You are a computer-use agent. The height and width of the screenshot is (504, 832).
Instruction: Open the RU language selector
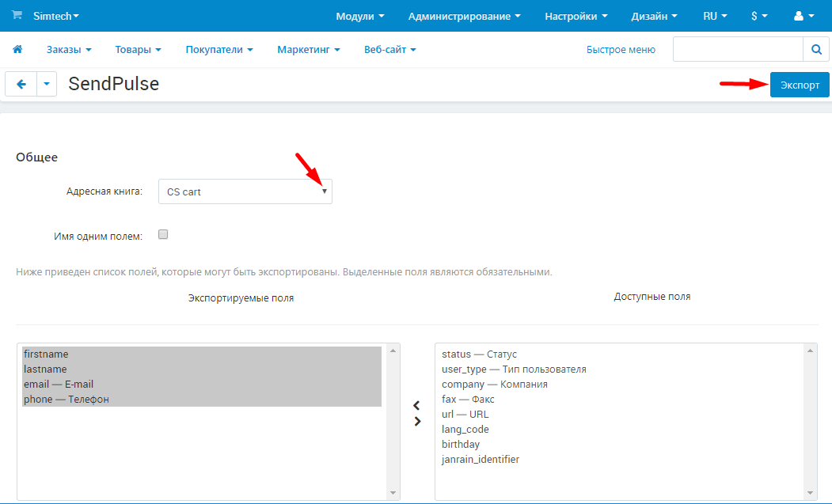point(715,16)
